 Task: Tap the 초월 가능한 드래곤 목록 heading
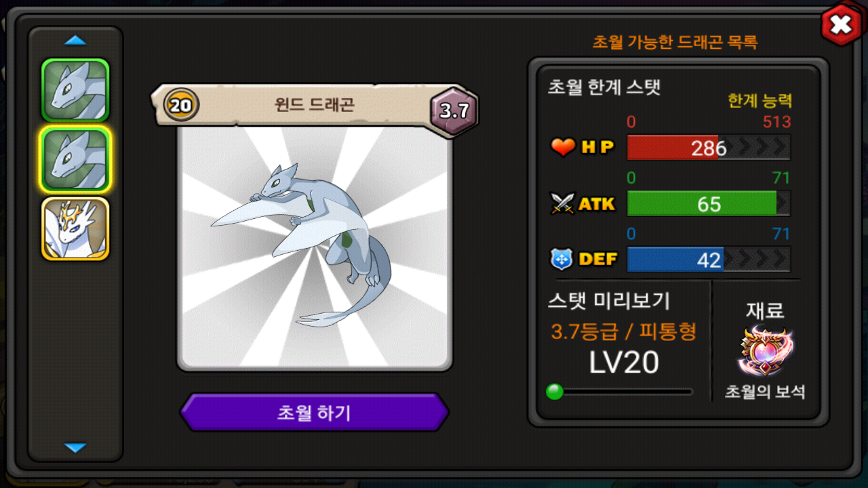pos(675,42)
